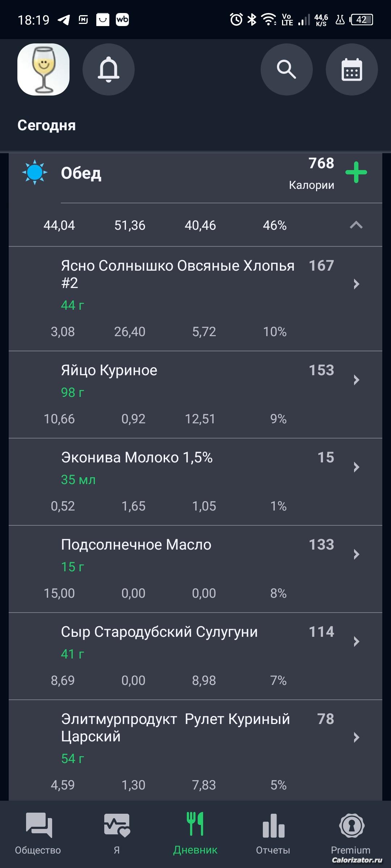391x868 pixels.
Task: Tap the wine glass profile avatar
Action: (43, 69)
